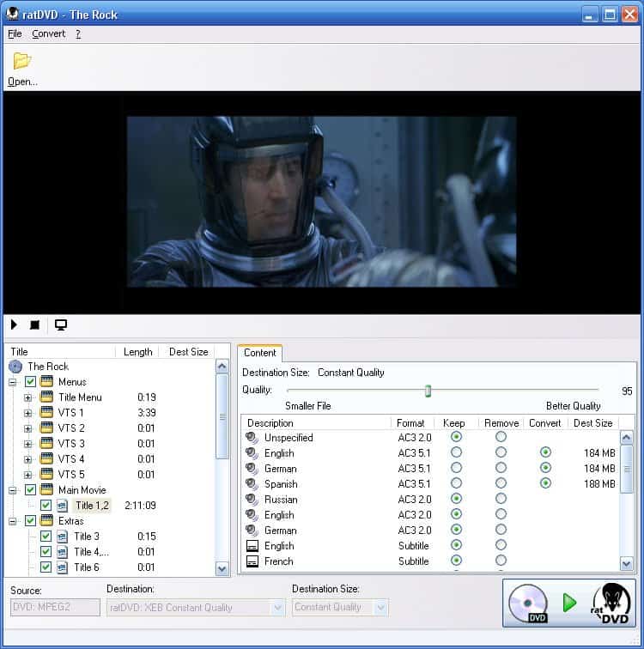The height and width of the screenshot is (649, 644).
Task: Open the File menu
Action: 15,34
